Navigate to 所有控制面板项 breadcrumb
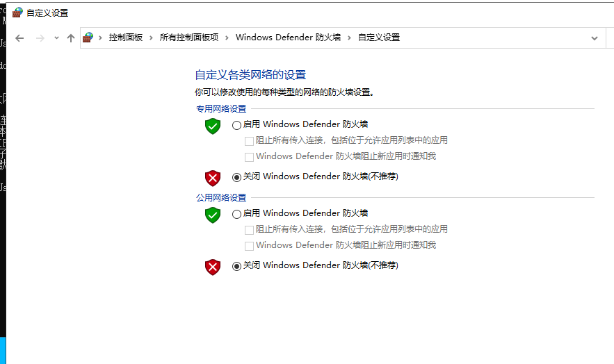 click(189, 38)
